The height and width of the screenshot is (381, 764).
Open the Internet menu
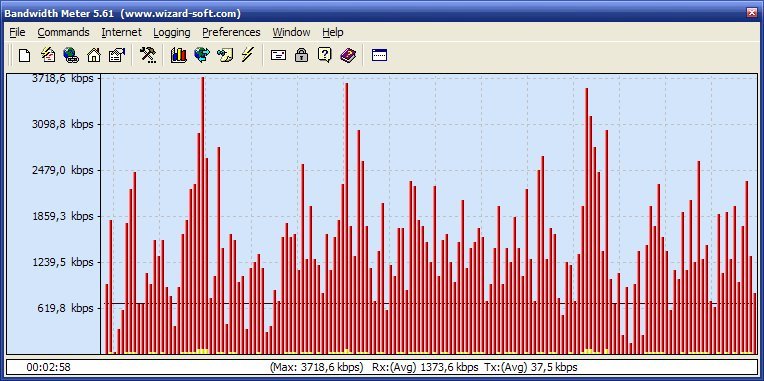point(121,32)
